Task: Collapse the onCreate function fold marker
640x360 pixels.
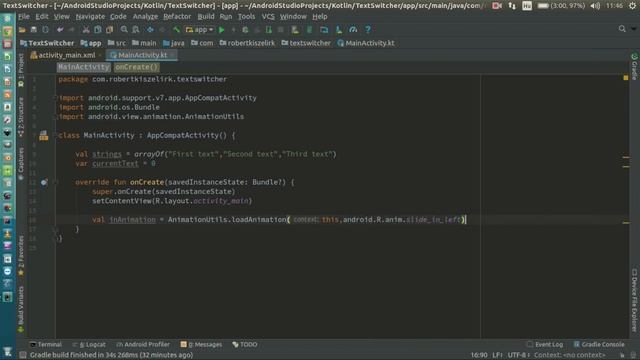Action: click(x=56, y=182)
